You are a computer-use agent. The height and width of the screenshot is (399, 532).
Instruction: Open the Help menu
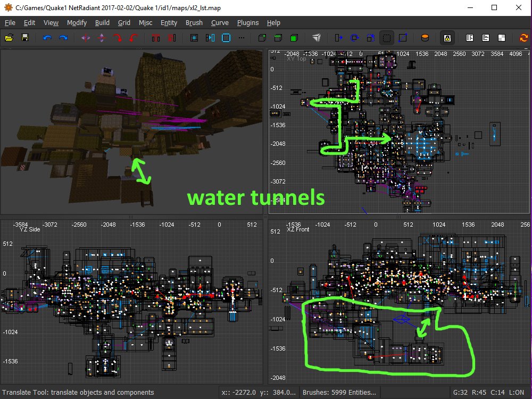(273, 23)
